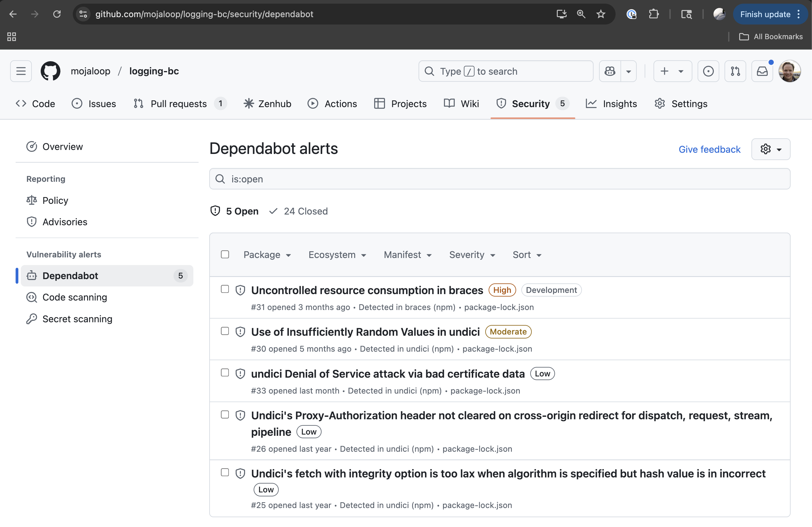Expand the Severity filter dropdown
The width and height of the screenshot is (812, 527).
coord(472,255)
